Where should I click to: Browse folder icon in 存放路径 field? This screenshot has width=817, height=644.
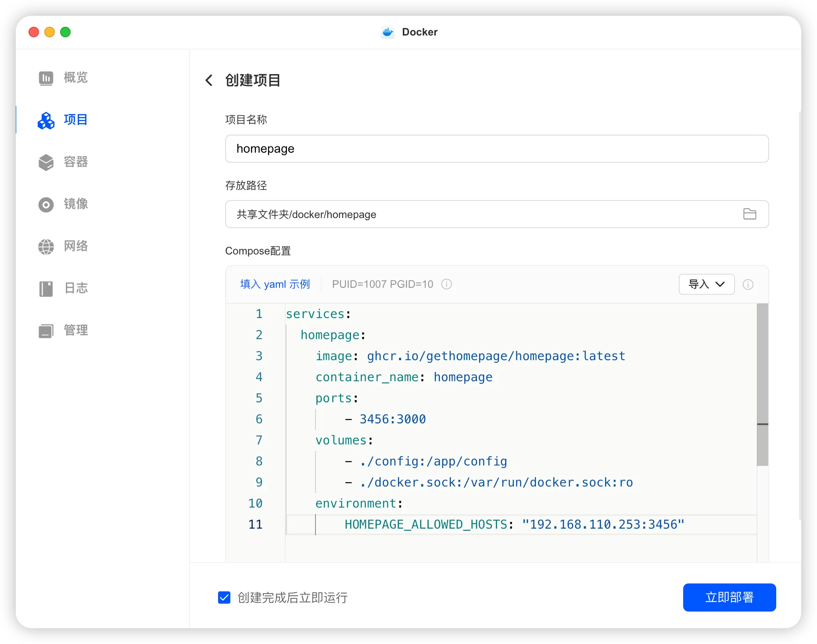[749, 214]
